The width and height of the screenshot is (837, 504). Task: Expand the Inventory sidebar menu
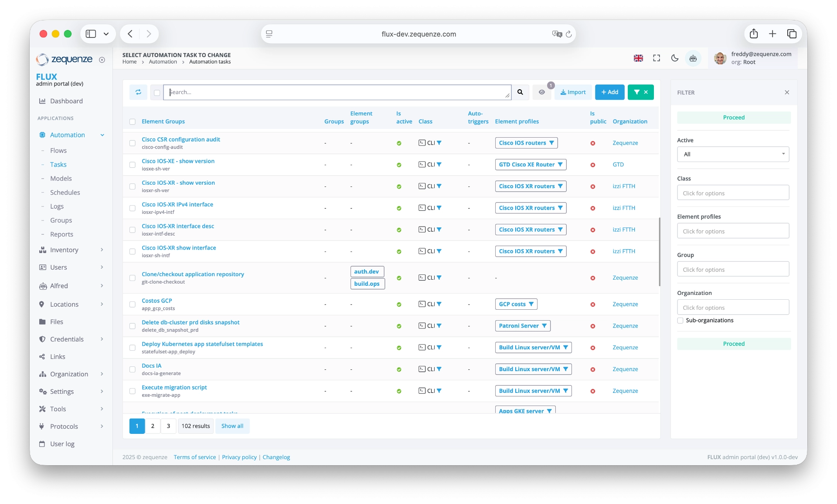pyautogui.click(x=64, y=250)
